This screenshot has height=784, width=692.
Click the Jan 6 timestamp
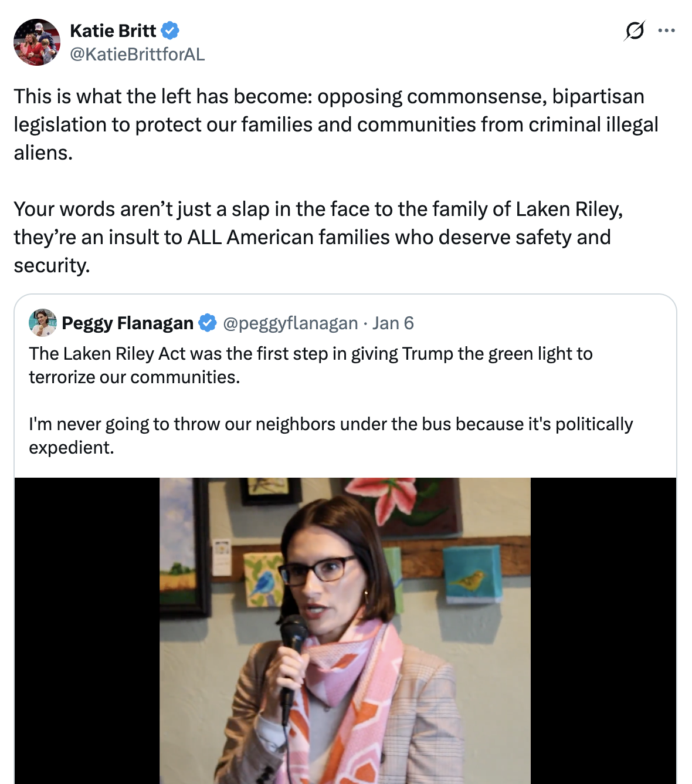click(393, 323)
